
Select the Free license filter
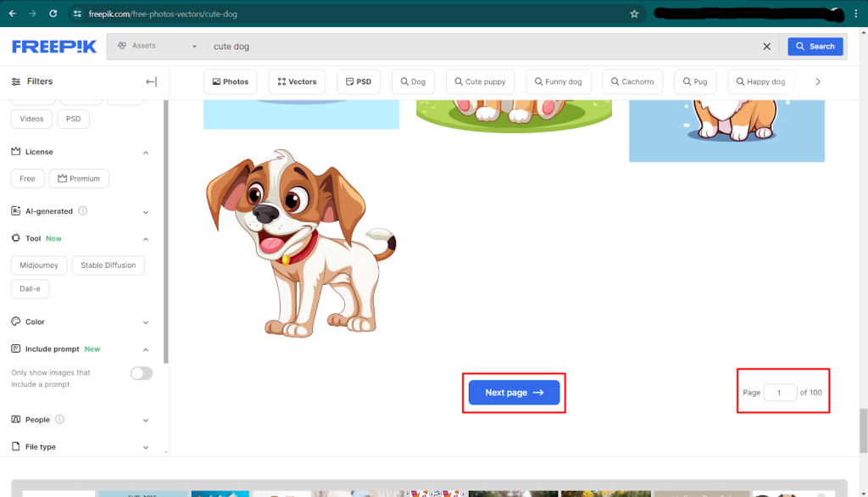27,178
